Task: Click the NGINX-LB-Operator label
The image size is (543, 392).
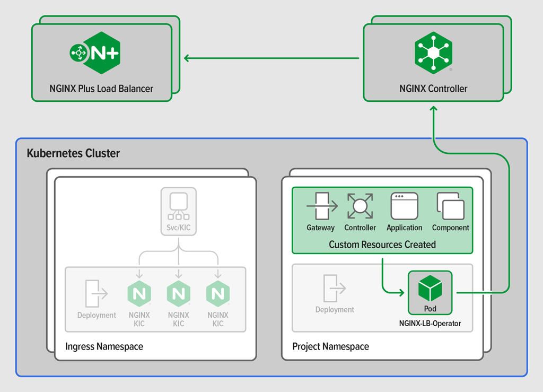Action: tap(430, 324)
